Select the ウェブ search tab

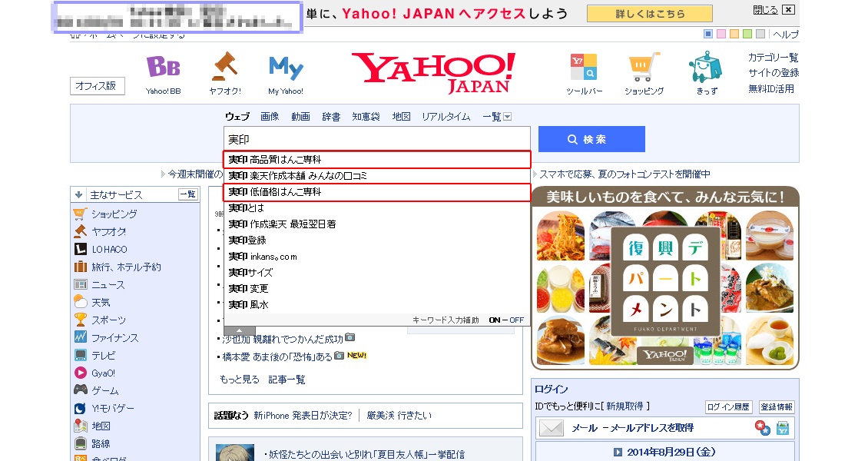point(237,117)
